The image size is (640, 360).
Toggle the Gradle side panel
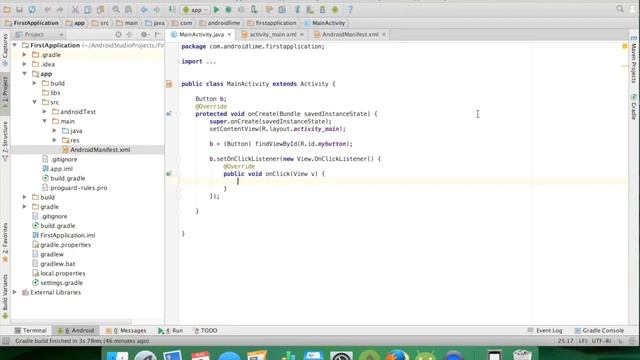click(634, 107)
